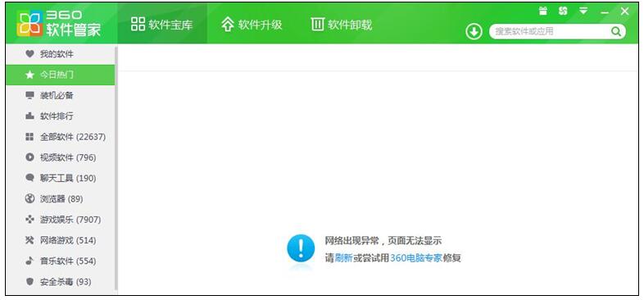Click the play icon beside 视频软件

coord(29,157)
